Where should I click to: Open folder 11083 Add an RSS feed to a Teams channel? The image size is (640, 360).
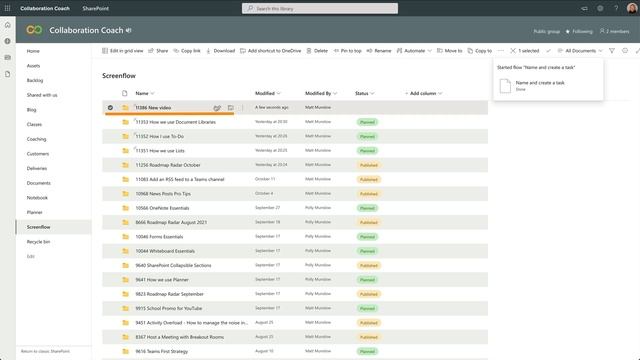click(x=180, y=179)
